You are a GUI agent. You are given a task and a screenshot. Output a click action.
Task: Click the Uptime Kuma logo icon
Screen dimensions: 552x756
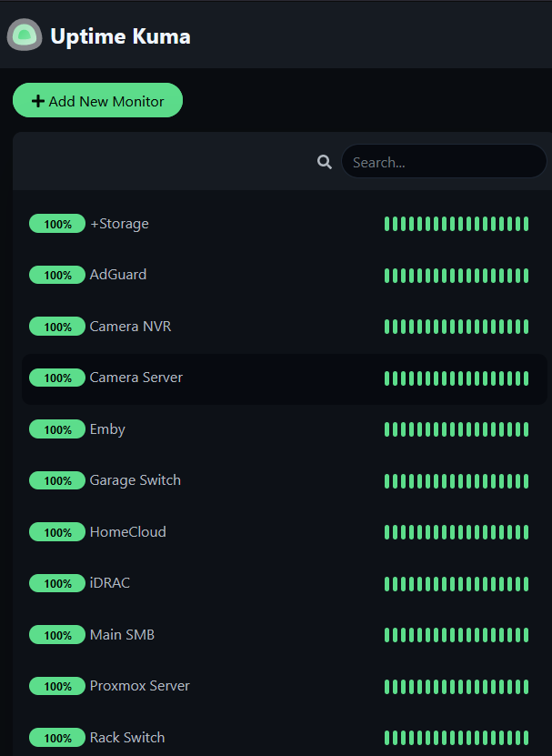click(25, 35)
